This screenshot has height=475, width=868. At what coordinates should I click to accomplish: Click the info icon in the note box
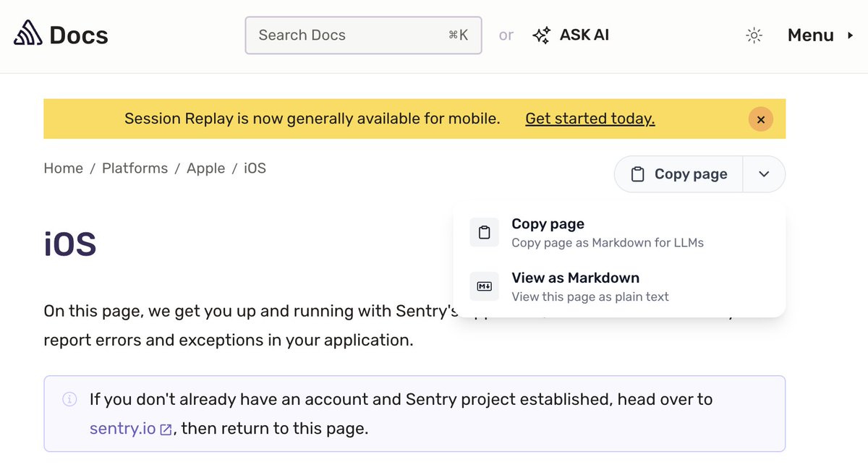pos(69,399)
